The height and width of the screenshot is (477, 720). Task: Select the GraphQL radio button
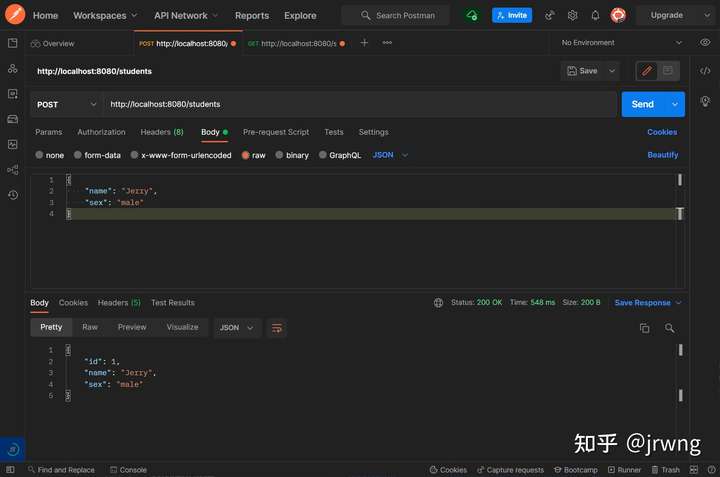click(323, 155)
